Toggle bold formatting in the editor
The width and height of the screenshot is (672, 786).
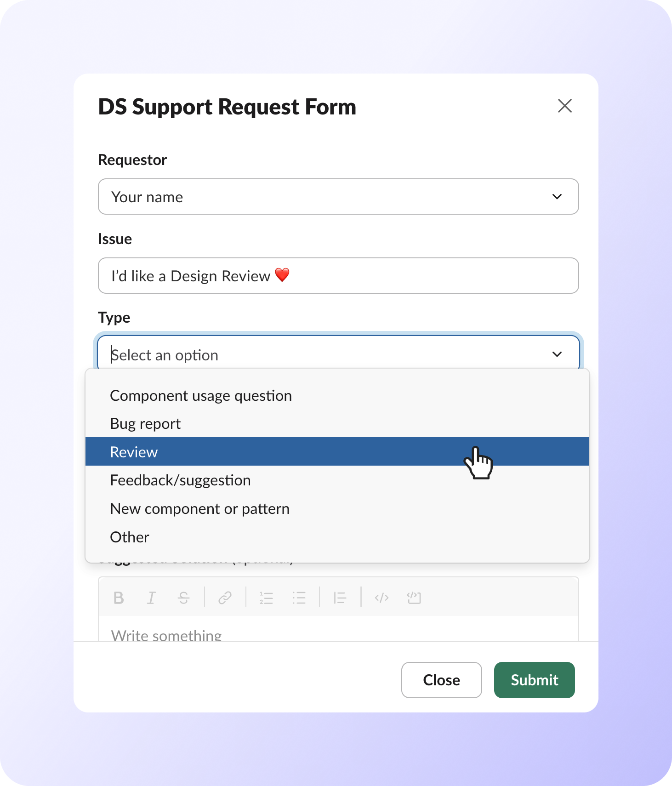[119, 598]
